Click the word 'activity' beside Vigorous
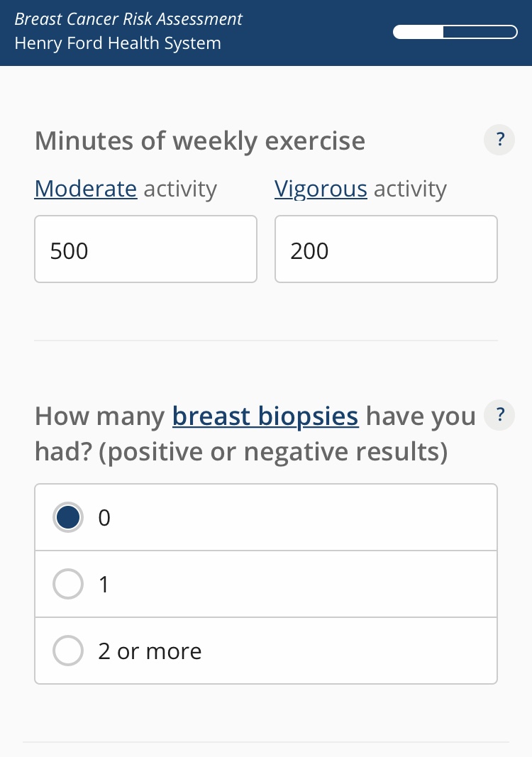Screen dimensions: 532x757 pos(411,189)
